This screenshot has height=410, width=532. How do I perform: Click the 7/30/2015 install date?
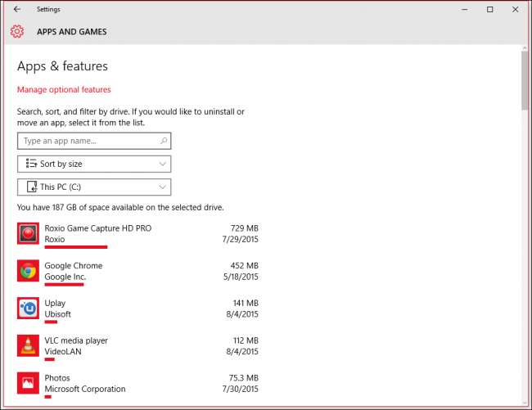[x=240, y=389]
